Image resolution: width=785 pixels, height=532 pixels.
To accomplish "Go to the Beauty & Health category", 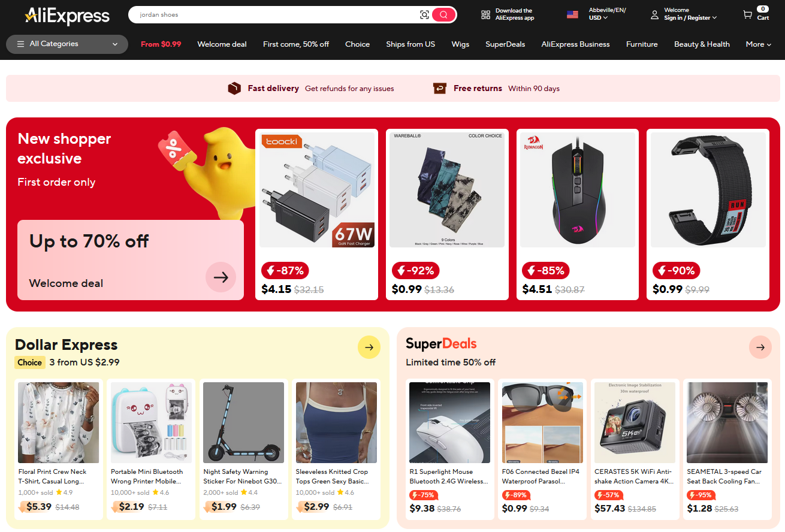I will click(702, 44).
